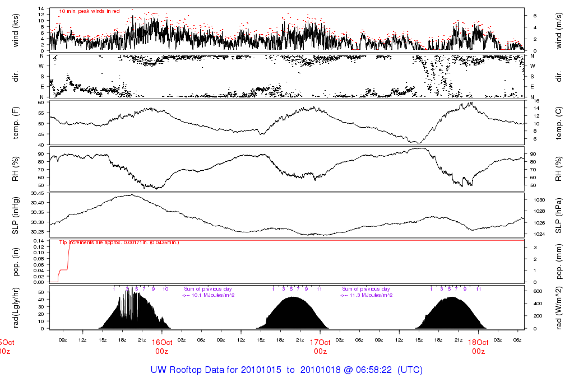Click the '0.04' precipitation tick value
Image resolution: width=574 pixels, height=392 pixels.
tap(39, 270)
